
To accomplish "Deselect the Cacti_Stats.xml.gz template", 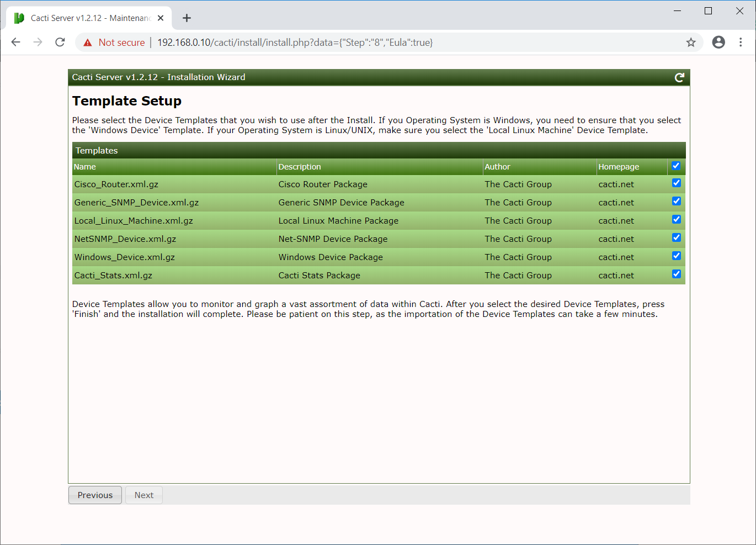I will pos(676,274).
